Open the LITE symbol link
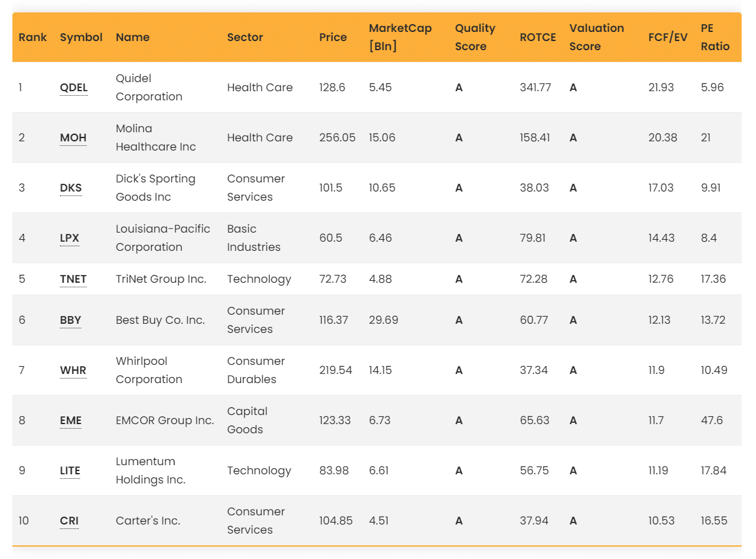The height and width of the screenshot is (559, 756). (70, 470)
